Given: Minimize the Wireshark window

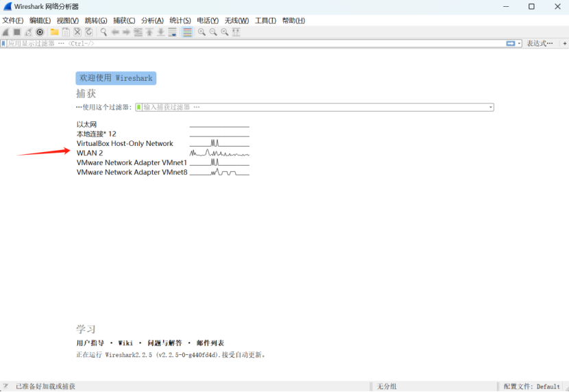Looking at the screenshot, I should click(x=506, y=7).
